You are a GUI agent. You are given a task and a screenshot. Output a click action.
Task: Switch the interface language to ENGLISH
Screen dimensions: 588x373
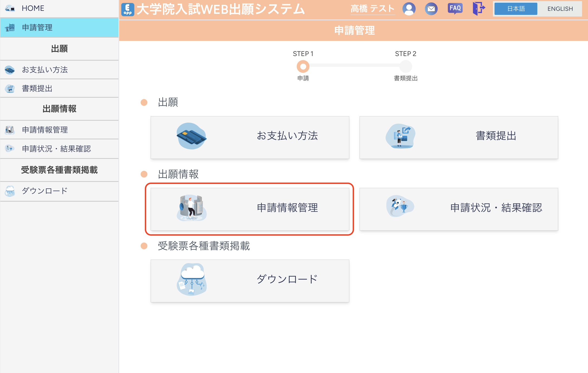coord(560,9)
